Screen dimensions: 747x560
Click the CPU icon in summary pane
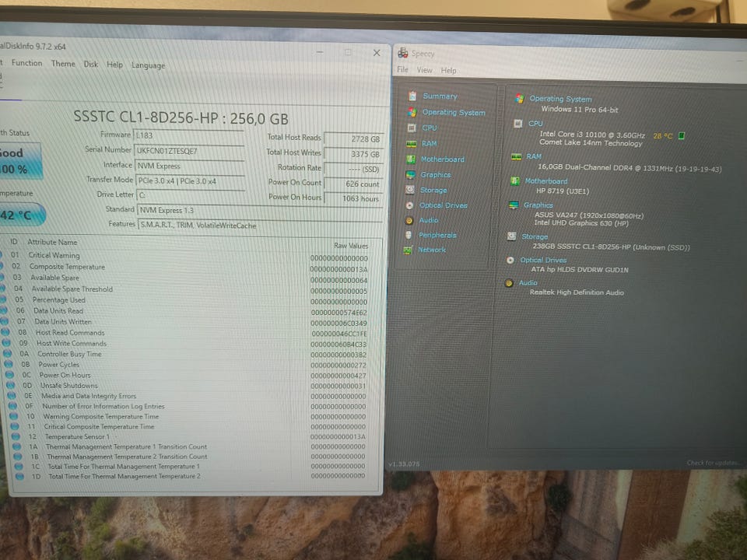point(518,124)
